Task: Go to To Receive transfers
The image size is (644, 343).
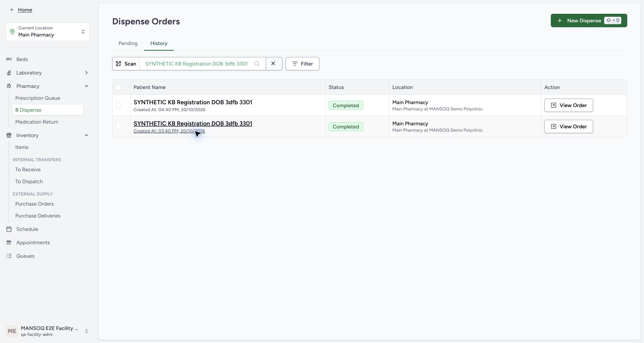Action: 28,169
